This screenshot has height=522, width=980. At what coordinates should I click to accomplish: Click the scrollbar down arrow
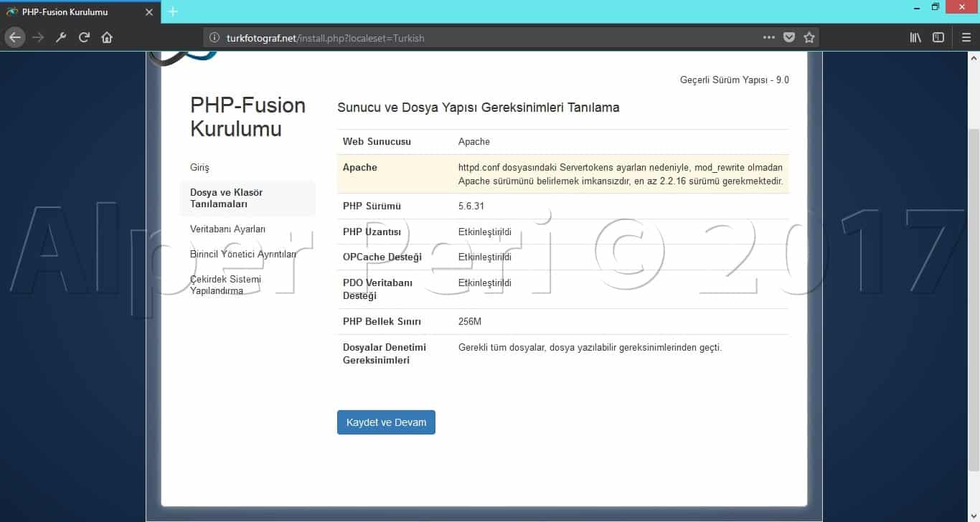pyautogui.click(x=974, y=516)
